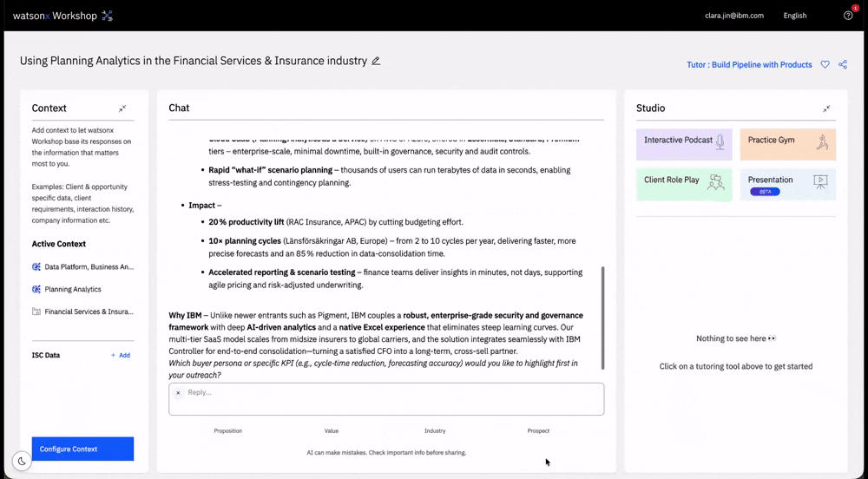868x479 pixels.
Task: Click the chat vertical scrollbar
Action: pos(602,318)
